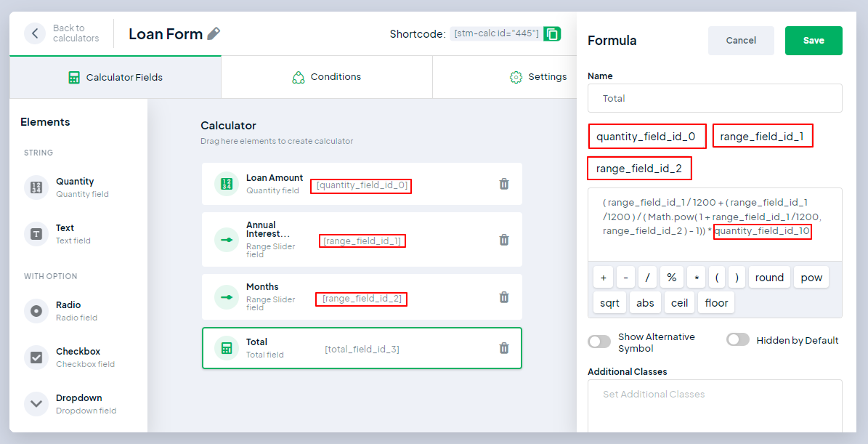Screen dimensions: 868x444
Task: Delete the Loan Amount field
Action: tap(504, 184)
